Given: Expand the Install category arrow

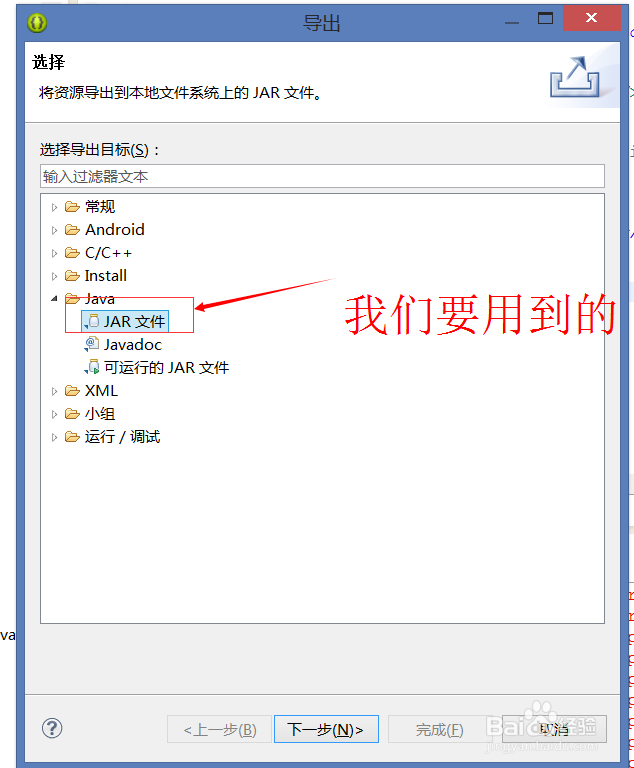Looking at the screenshot, I should pyautogui.click(x=54, y=276).
